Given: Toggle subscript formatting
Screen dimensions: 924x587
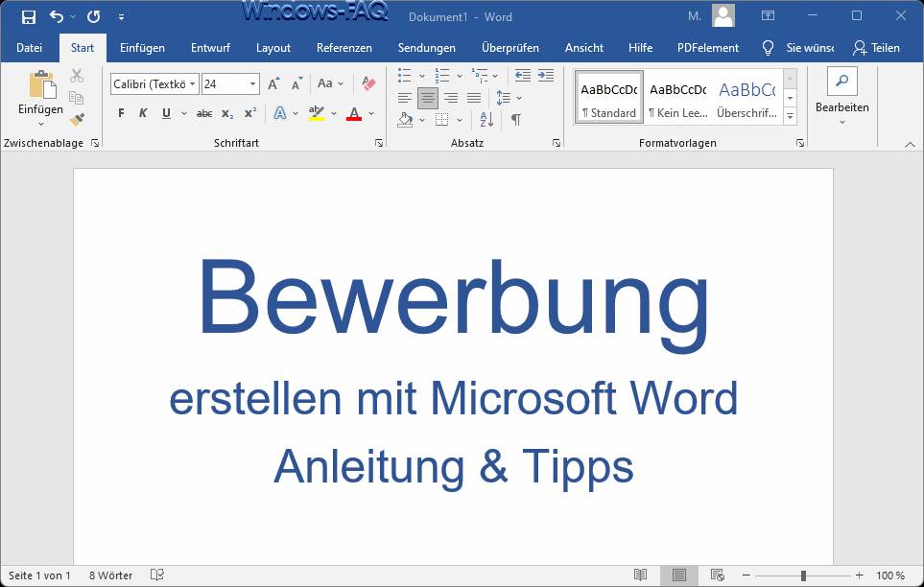Looking at the screenshot, I should pyautogui.click(x=227, y=113).
